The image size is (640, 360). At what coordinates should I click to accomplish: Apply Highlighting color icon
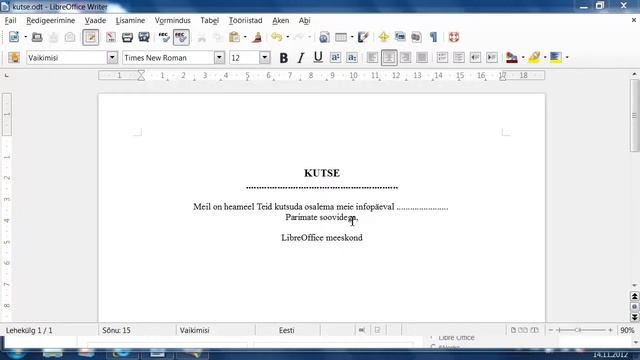[x=534, y=58]
